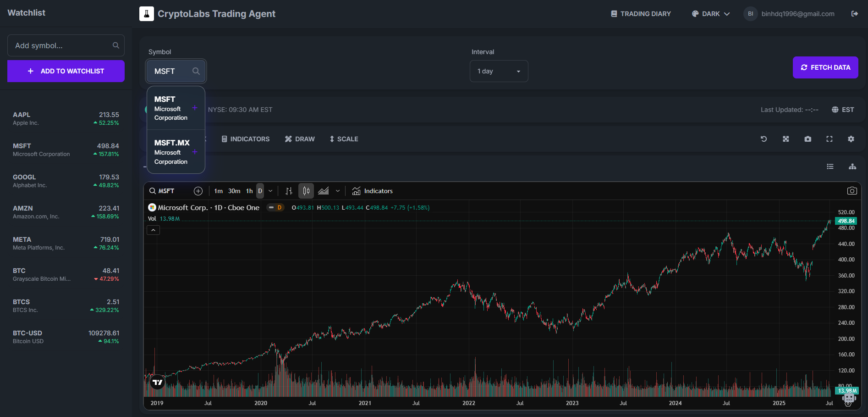The height and width of the screenshot is (417, 868).
Task: Click the BI user avatar
Action: 751,14
